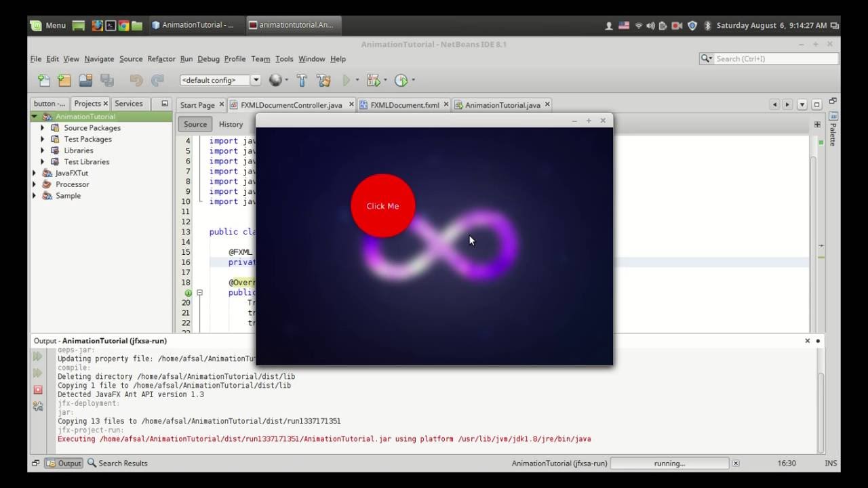Open the default config dropdown
This screenshot has width=868, height=488.
256,80
